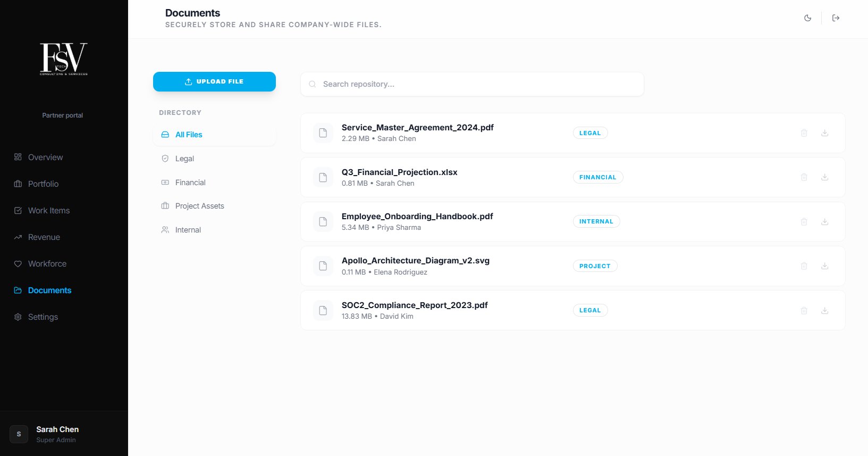
Task: Open file name Q3_Financial_Projection.xlsx
Action: pyautogui.click(x=399, y=172)
